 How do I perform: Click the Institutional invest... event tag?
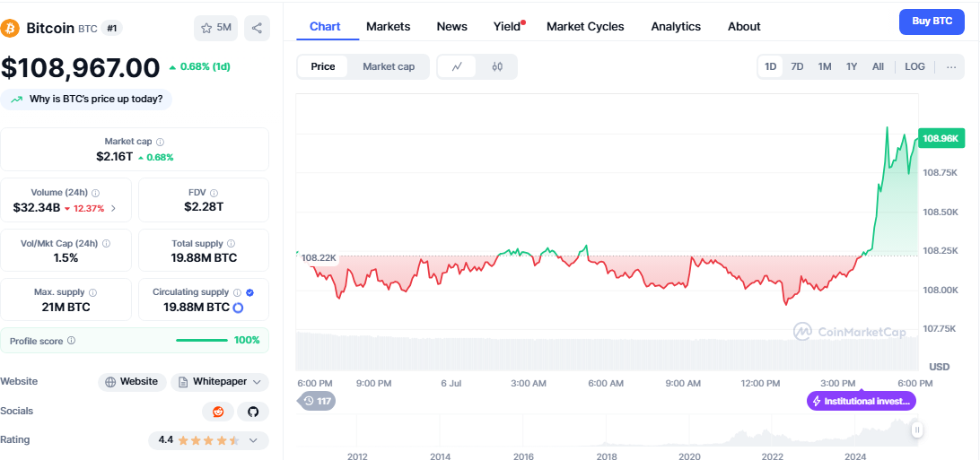click(x=862, y=402)
